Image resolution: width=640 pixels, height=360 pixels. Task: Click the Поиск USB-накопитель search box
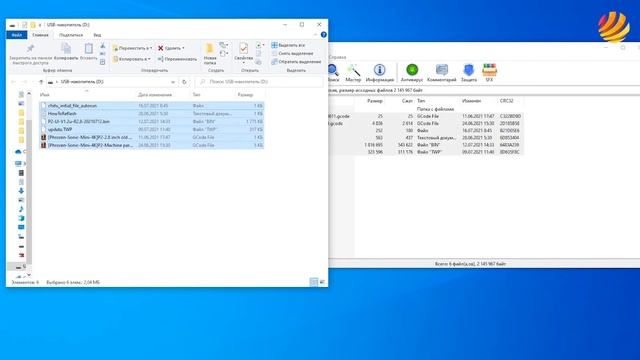[259, 82]
